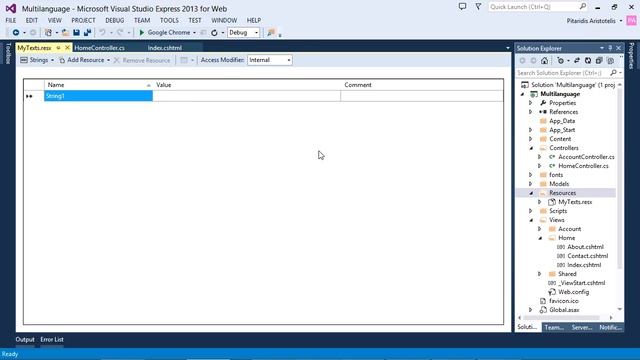
Task: Open the PROJECT menu
Action: (x=83, y=20)
